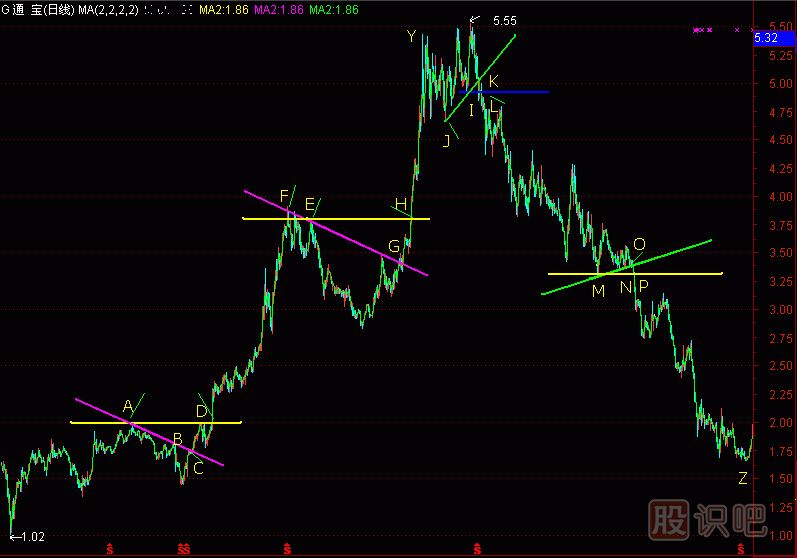Select the green MA2:1.86 indicator label

334,9
